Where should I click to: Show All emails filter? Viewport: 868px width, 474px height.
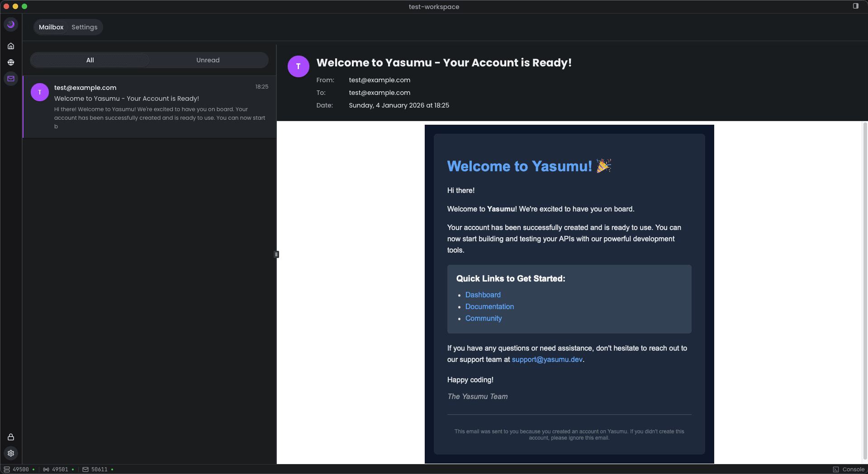pyautogui.click(x=90, y=60)
